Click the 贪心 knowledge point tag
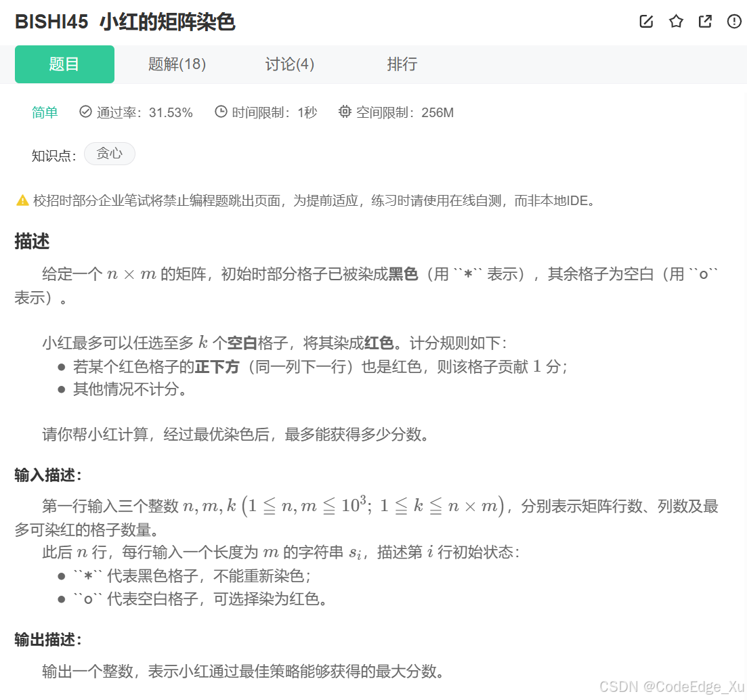This screenshot has width=747, height=700. coord(109,154)
